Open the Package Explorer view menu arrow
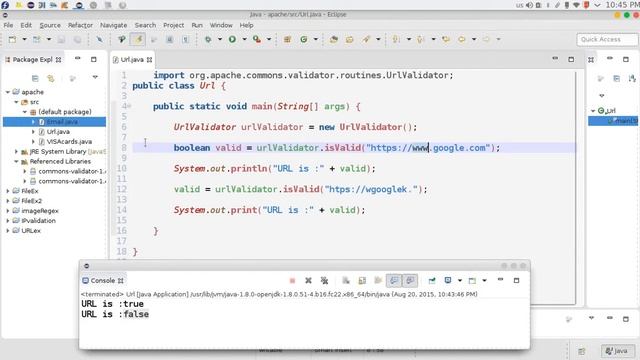 click(x=95, y=77)
